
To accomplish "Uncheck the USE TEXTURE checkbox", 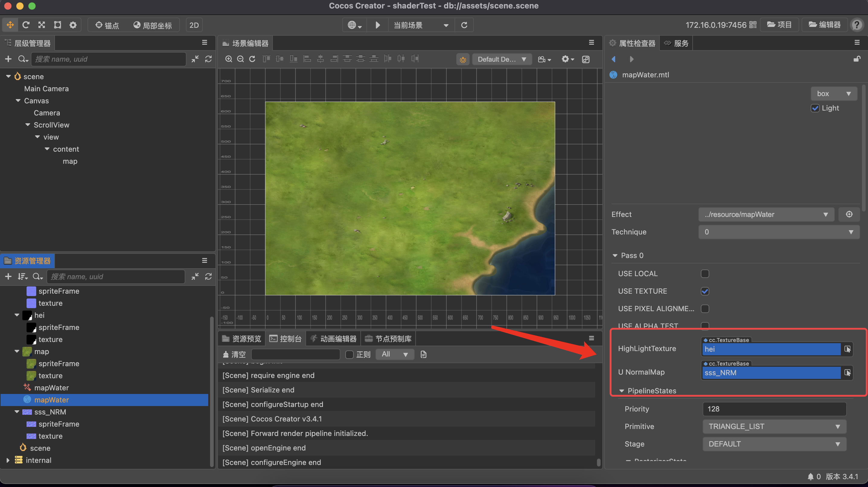I will tap(705, 291).
